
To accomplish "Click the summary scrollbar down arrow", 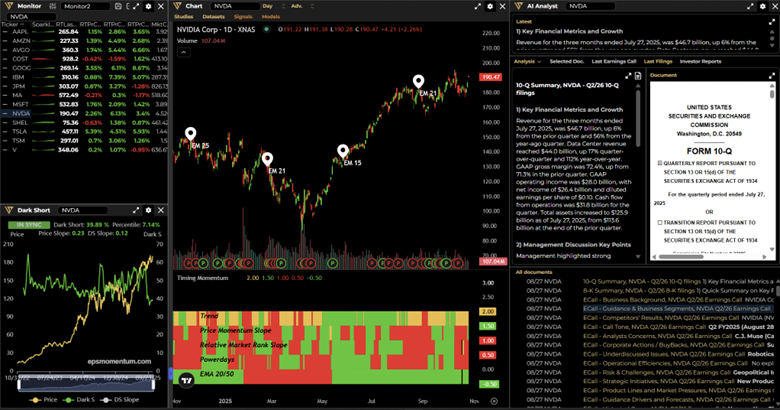I will point(638,257).
